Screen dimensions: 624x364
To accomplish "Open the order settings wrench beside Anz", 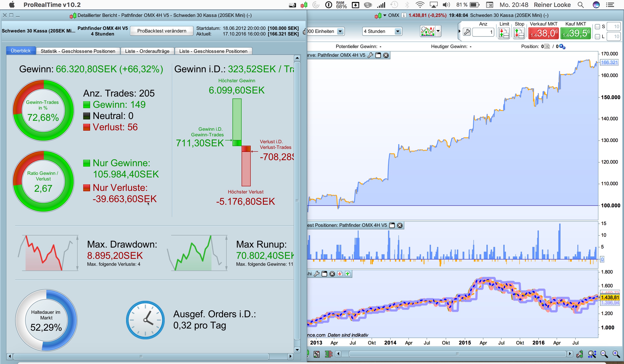I will (x=467, y=32).
